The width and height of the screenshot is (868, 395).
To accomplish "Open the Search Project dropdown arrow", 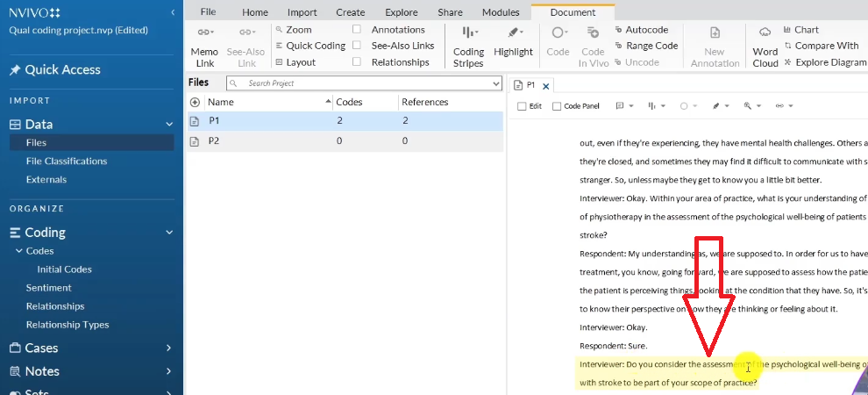I will (x=494, y=83).
